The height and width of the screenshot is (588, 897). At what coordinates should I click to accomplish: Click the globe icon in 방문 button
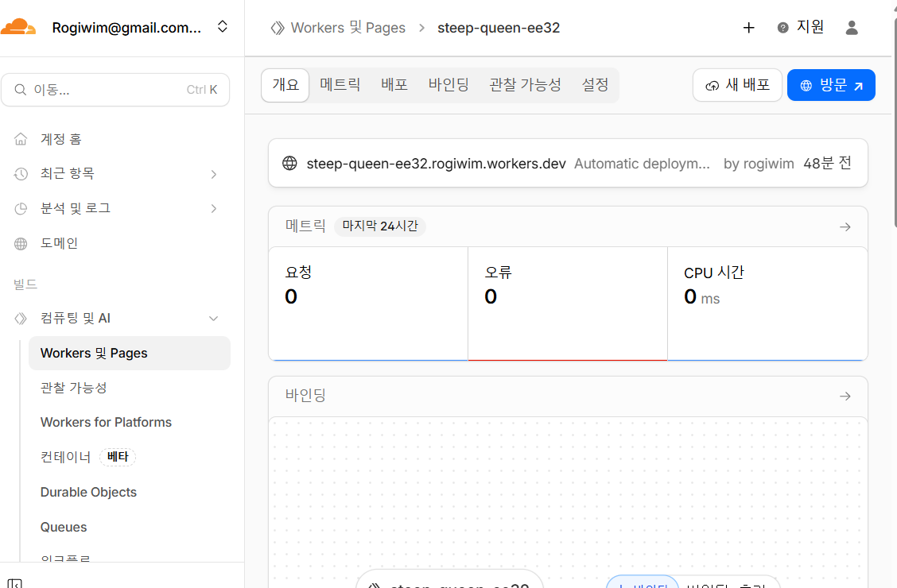[806, 86]
